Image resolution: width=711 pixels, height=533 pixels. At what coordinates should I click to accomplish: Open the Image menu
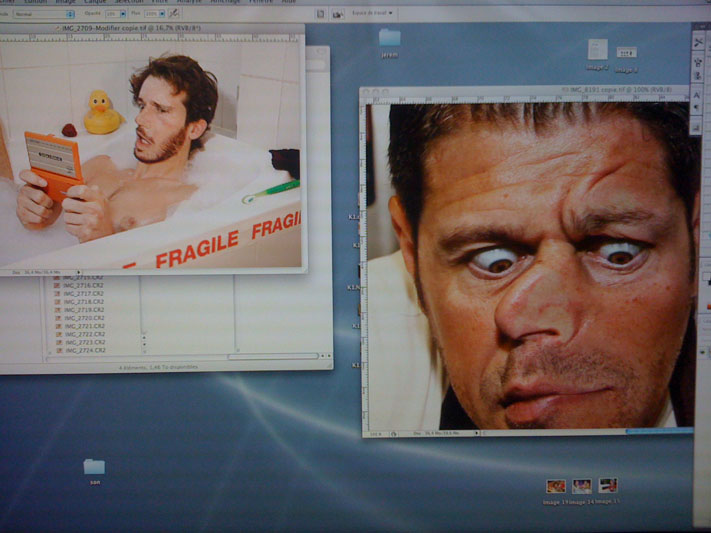pos(65,2)
